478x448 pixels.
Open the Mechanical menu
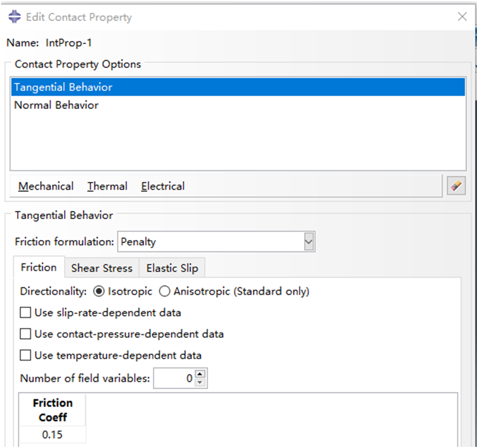tap(46, 186)
